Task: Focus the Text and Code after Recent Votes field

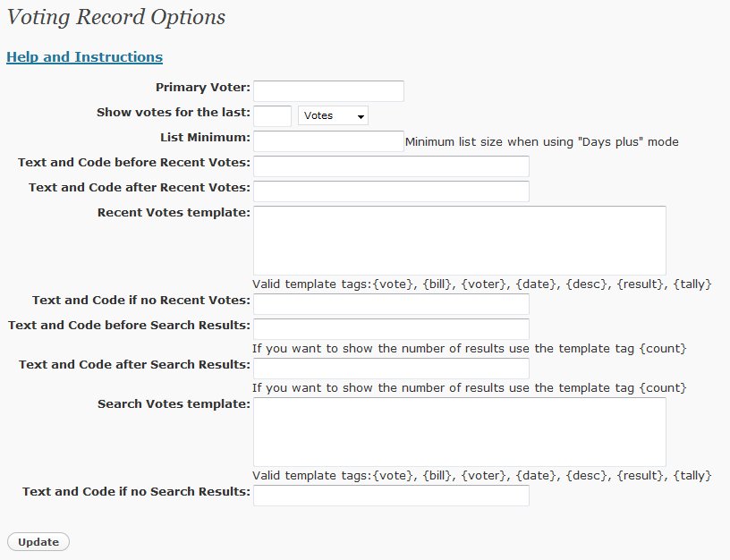Action: [x=391, y=191]
